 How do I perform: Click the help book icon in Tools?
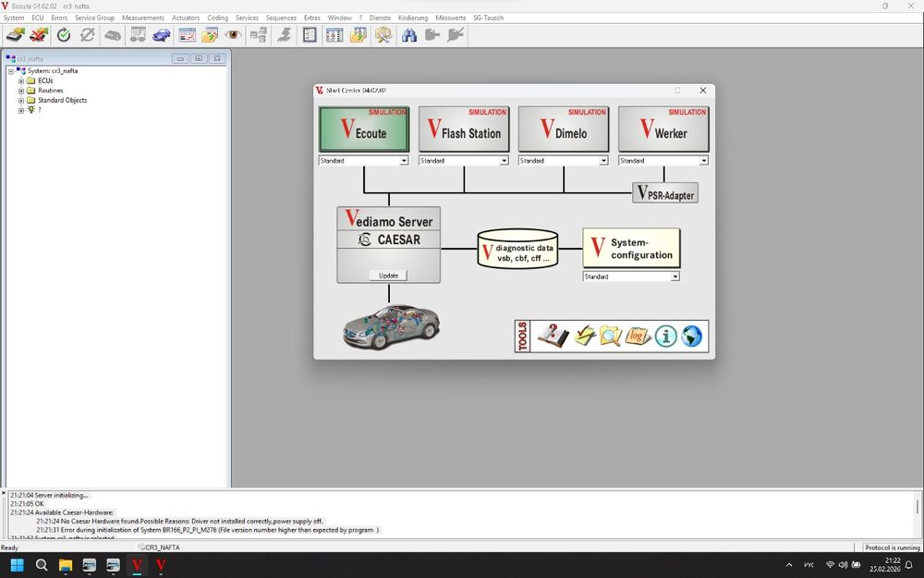553,336
